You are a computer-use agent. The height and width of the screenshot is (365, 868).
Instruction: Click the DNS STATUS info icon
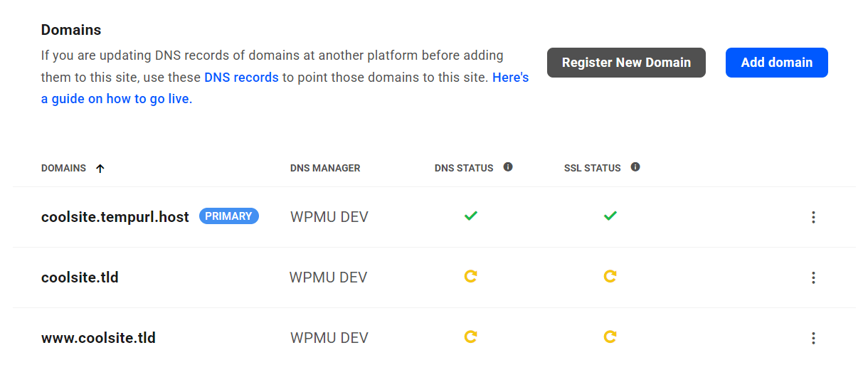pos(508,167)
